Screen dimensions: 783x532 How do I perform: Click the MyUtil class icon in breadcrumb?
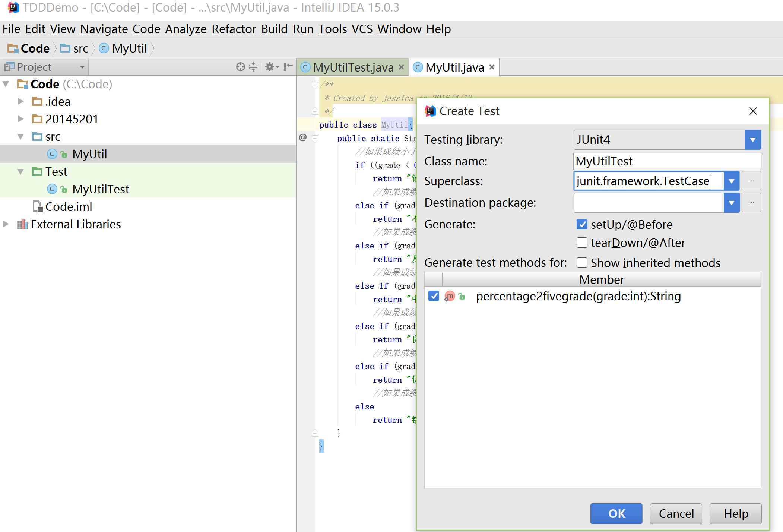pos(104,48)
